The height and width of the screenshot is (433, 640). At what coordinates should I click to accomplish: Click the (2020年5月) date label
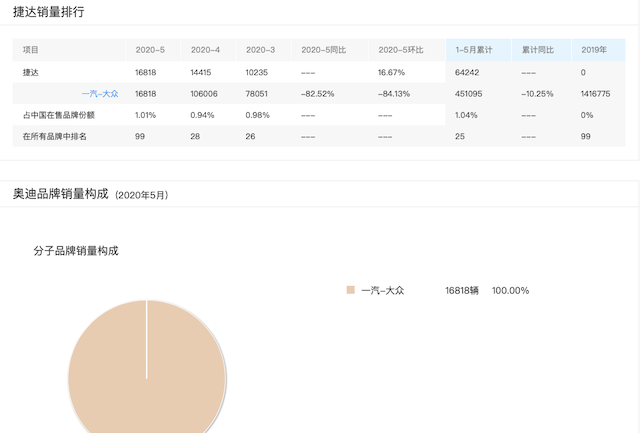tap(142, 195)
